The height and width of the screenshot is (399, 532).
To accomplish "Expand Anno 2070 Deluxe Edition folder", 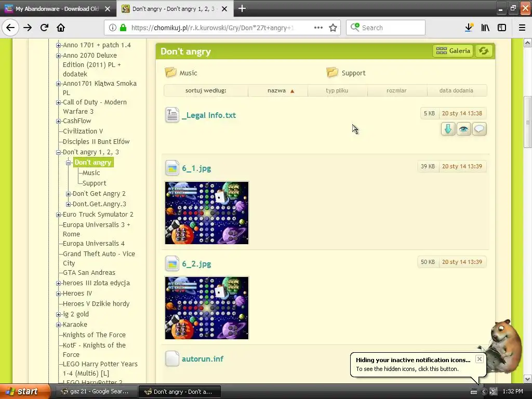I will click(58, 56).
